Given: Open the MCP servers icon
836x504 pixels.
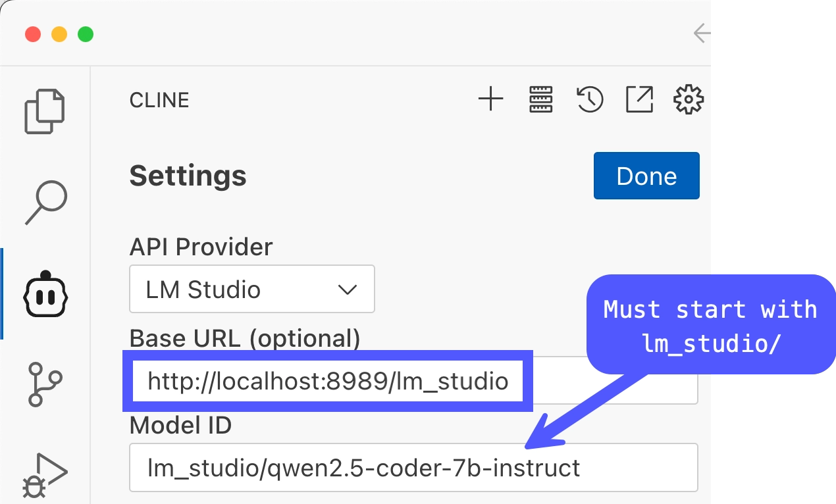Looking at the screenshot, I should (x=541, y=99).
